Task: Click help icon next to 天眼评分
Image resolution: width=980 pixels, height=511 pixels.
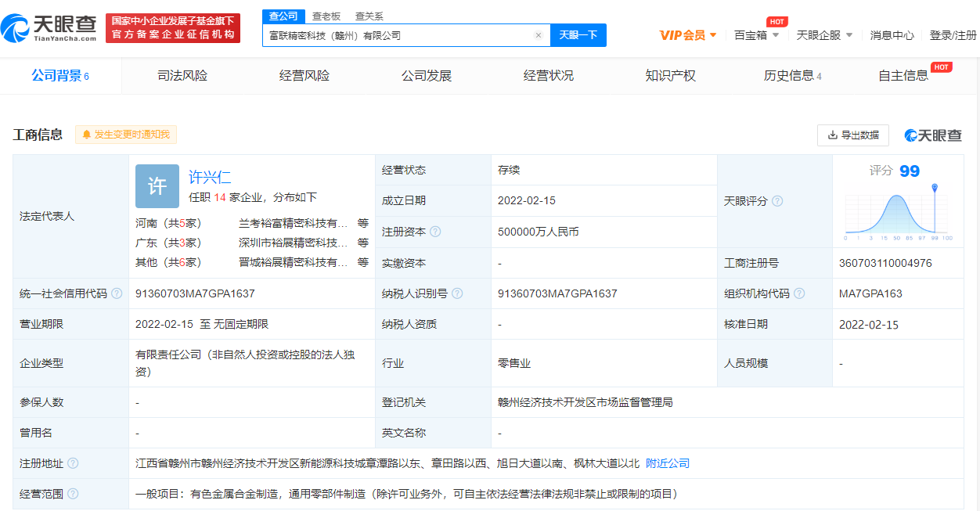Action: tap(777, 201)
